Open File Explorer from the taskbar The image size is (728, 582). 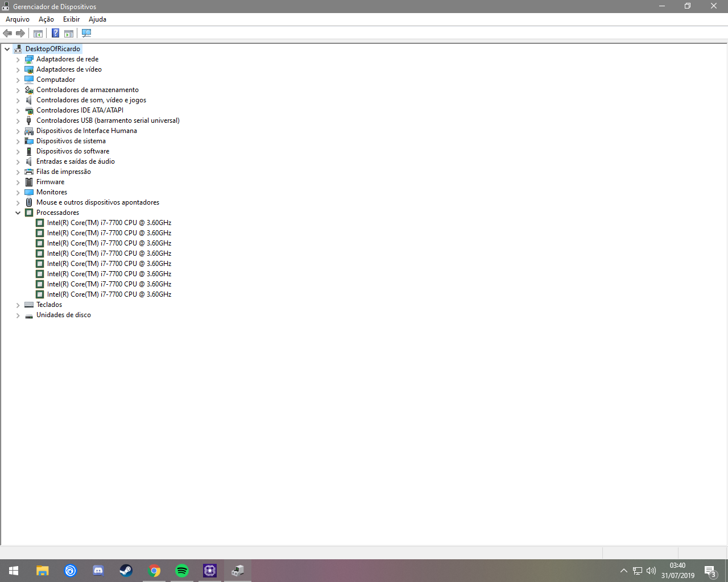[x=43, y=571]
